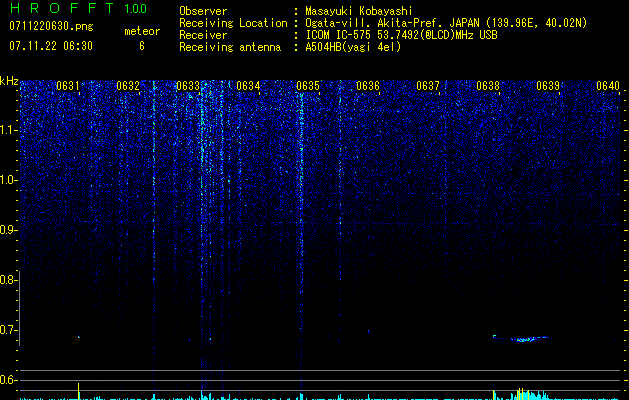Click the 0634 time marker
Screen dimensions: 629x400
pyautogui.click(x=248, y=86)
